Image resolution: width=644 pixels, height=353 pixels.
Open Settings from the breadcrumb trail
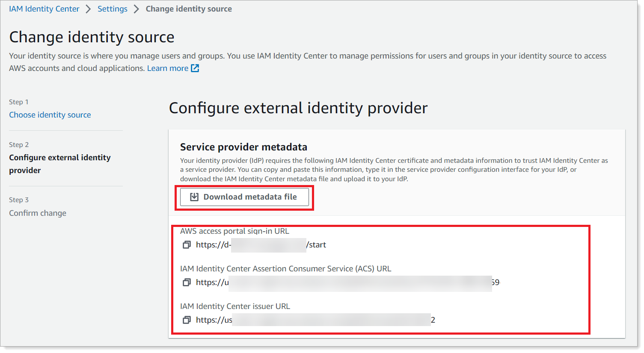click(112, 9)
